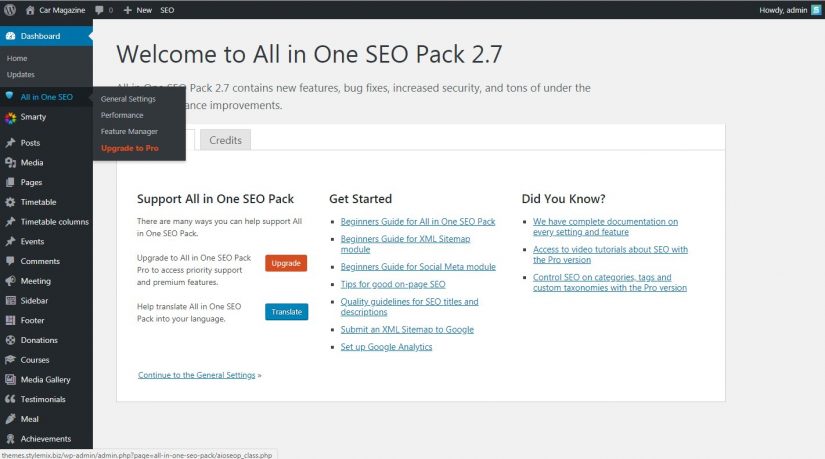Click the Posts pin icon in sidebar
The image size is (825, 459).
(x=10, y=143)
